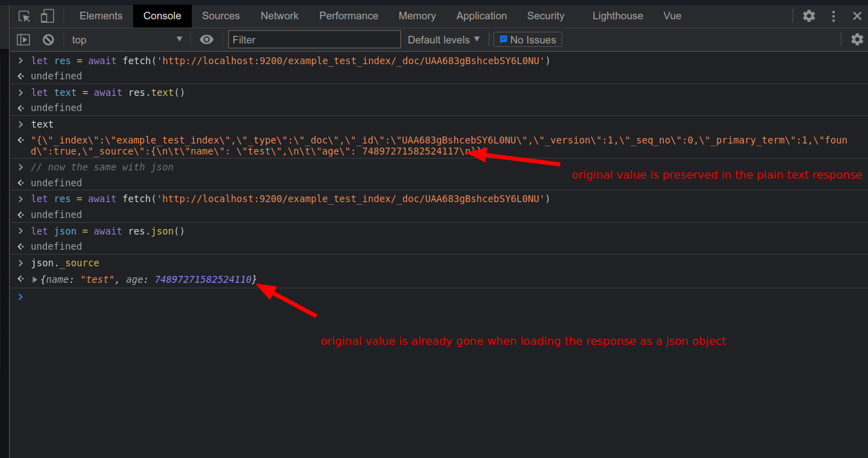Toggle the No Issues indicator

coord(527,39)
